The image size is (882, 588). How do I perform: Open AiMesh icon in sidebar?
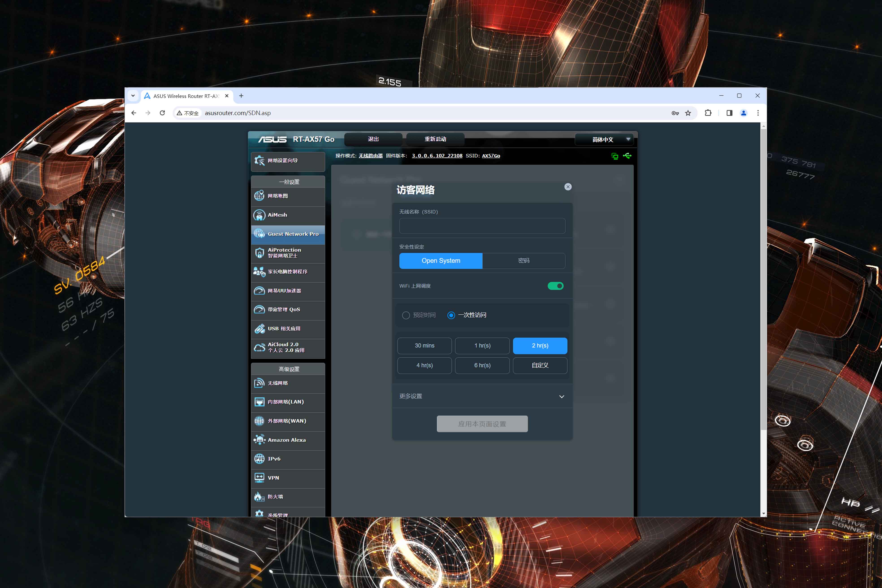click(x=259, y=215)
